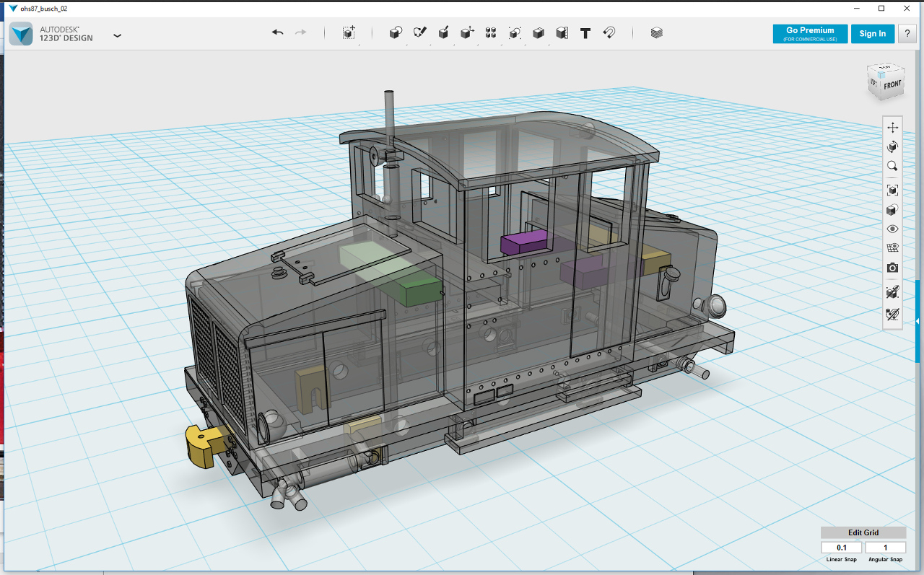Open the Help question mark button

(907, 33)
